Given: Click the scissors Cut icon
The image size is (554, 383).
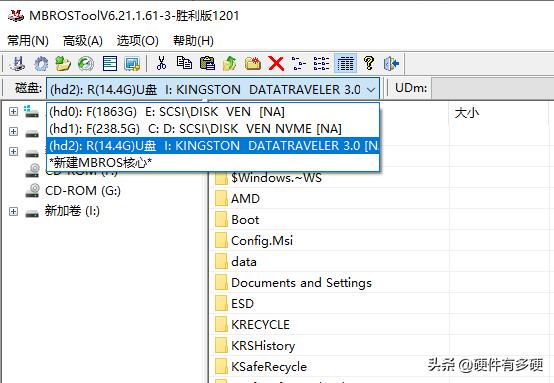Looking at the screenshot, I should coord(161,64).
